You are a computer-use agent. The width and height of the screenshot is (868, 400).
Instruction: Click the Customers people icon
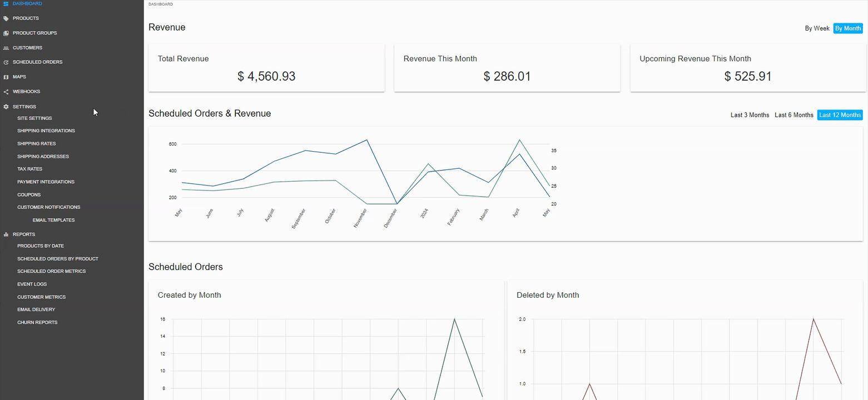[x=6, y=48]
